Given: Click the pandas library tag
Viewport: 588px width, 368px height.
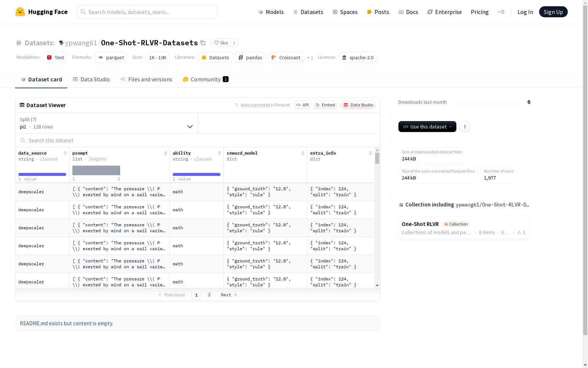Looking at the screenshot, I should pyautogui.click(x=250, y=57).
